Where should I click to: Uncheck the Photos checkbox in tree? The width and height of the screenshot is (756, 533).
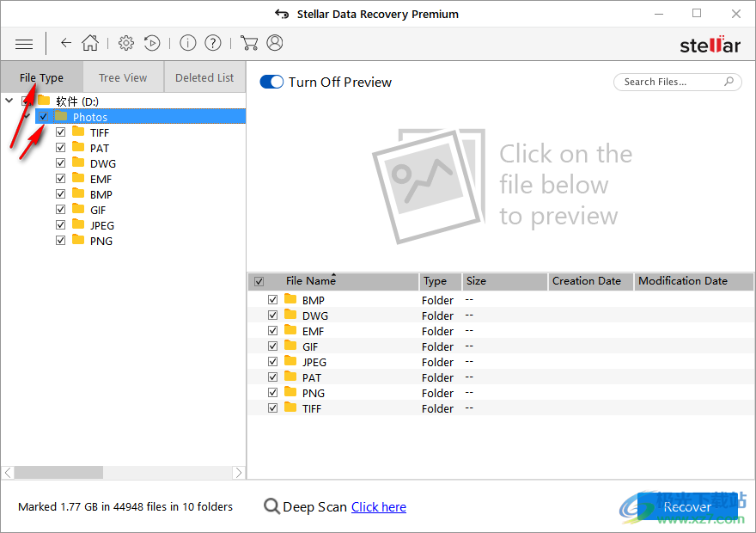pos(44,116)
